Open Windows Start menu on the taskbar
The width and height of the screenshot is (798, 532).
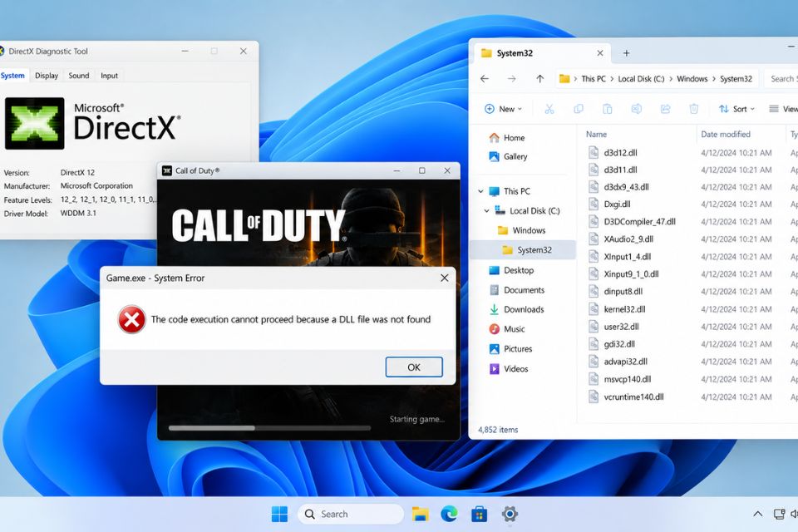pyautogui.click(x=279, y=515)
